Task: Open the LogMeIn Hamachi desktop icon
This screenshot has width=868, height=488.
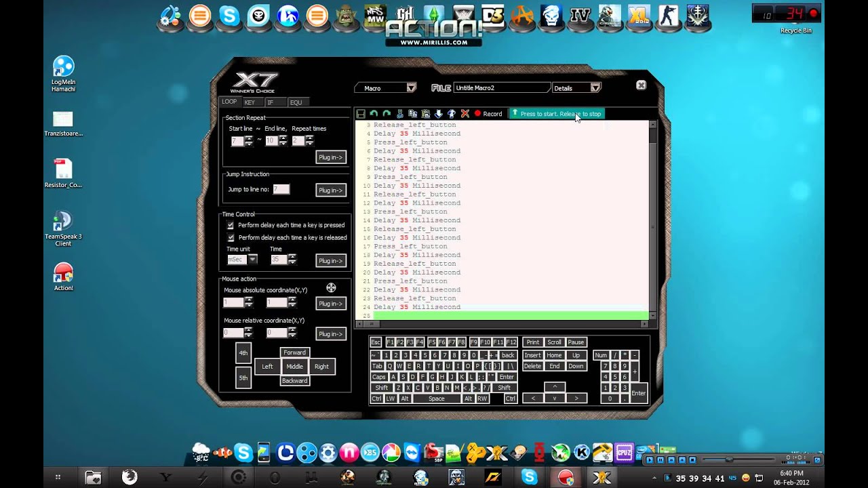Action: coord(63,74)
